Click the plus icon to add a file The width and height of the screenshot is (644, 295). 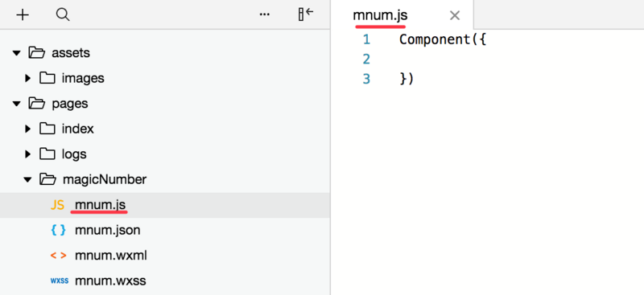click(23, 15)
